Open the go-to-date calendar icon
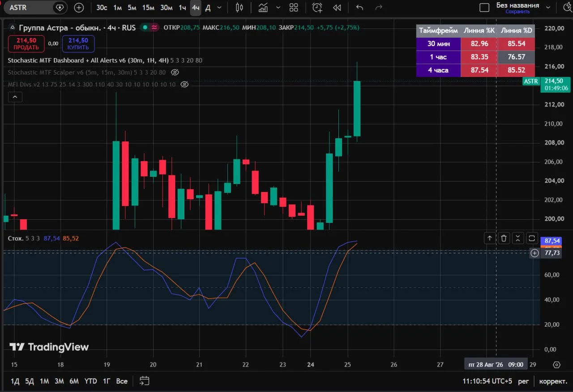 [x=144, y=381]
